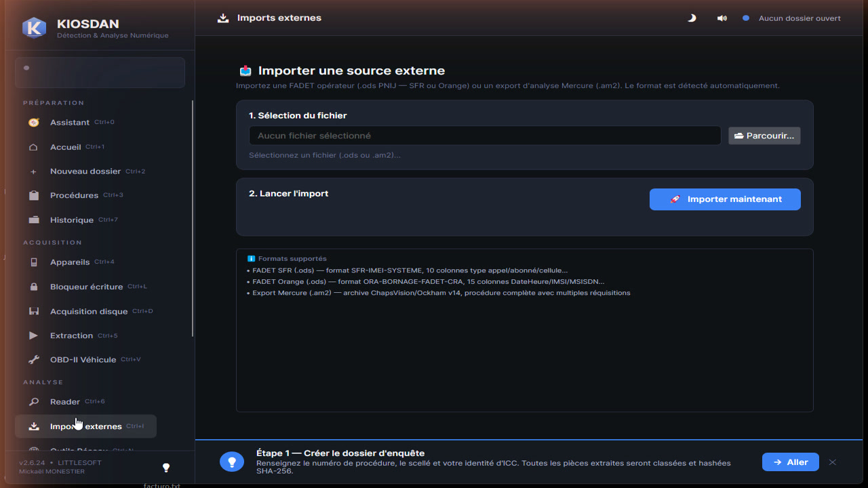The image size is (868, 488).
Task: Click the 'Importer une source externe' heading
Action: click(351, 70)
